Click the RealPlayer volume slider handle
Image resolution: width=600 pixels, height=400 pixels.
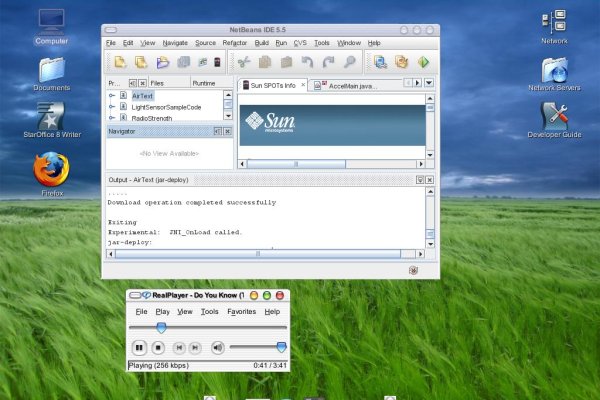click(281, 347)
